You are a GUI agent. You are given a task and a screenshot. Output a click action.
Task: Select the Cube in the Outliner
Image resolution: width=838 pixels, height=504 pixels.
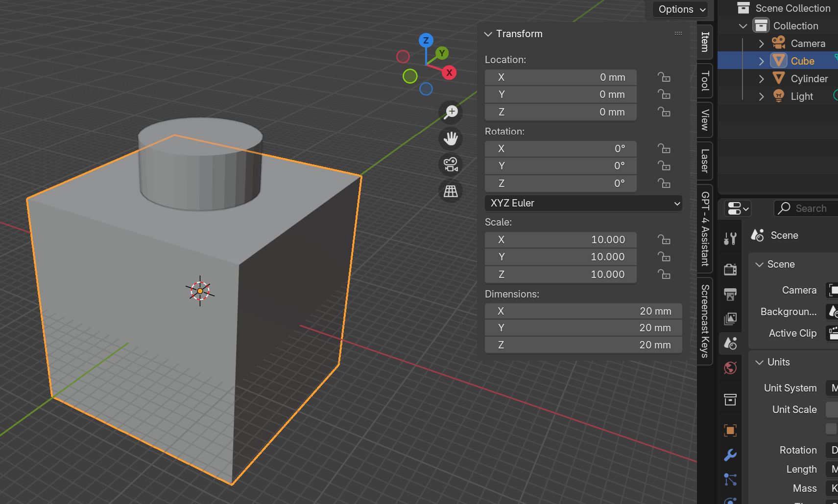click(802, 60)
